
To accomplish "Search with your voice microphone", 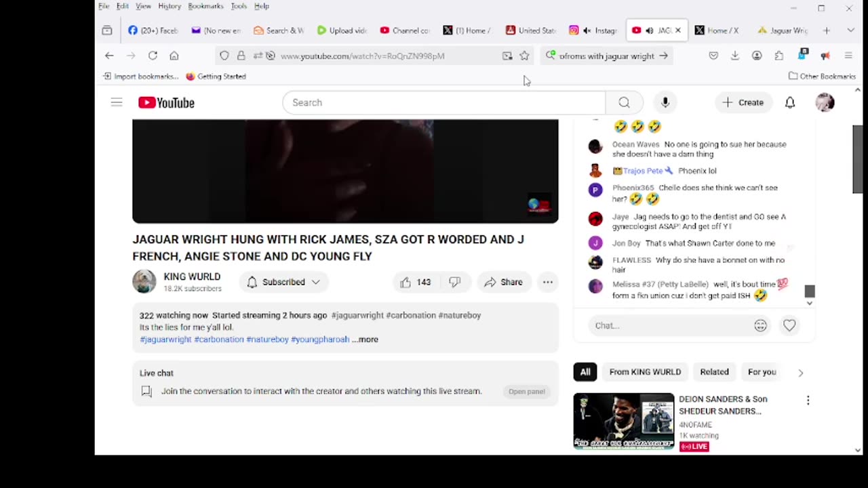I will (665, 102).
